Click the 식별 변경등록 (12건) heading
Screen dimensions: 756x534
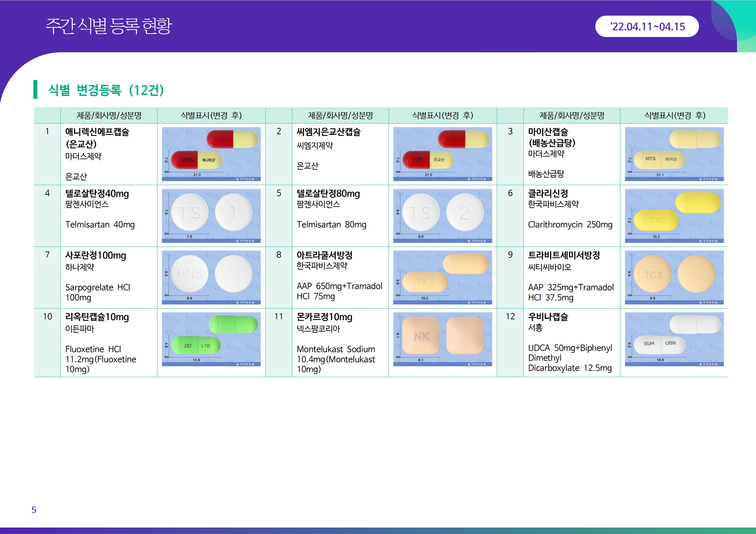pyautogui.click(x=106, y=90)
